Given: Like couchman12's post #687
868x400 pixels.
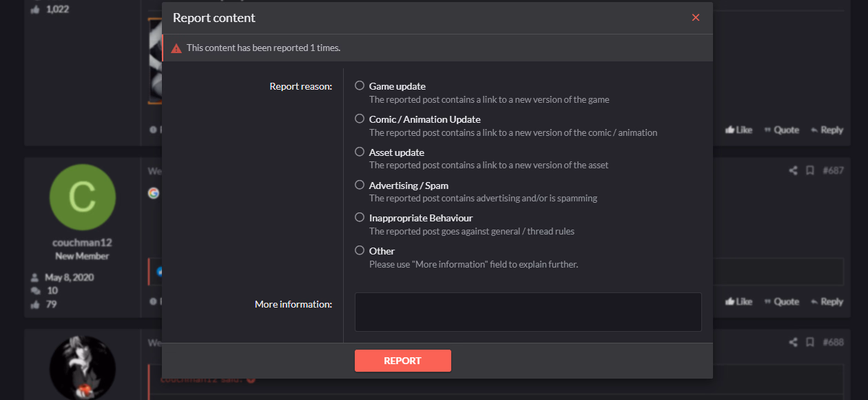Looking at the screenshot, I should click(x=739, y=301).
